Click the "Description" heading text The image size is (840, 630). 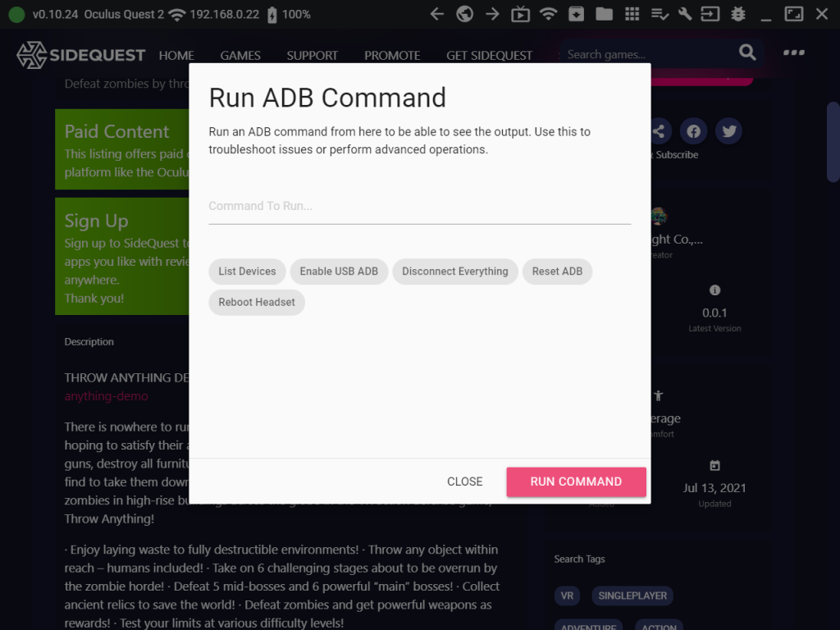pos(89,342)
